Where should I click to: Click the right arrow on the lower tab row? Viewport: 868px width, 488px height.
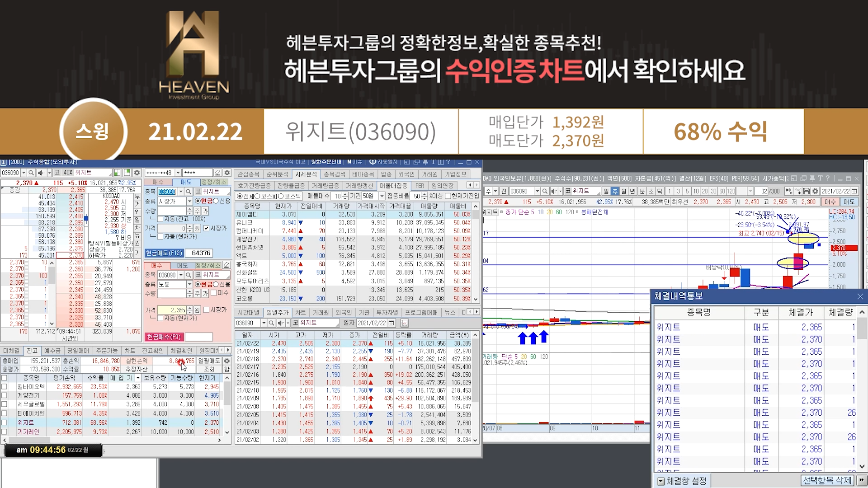pos(476,312)
